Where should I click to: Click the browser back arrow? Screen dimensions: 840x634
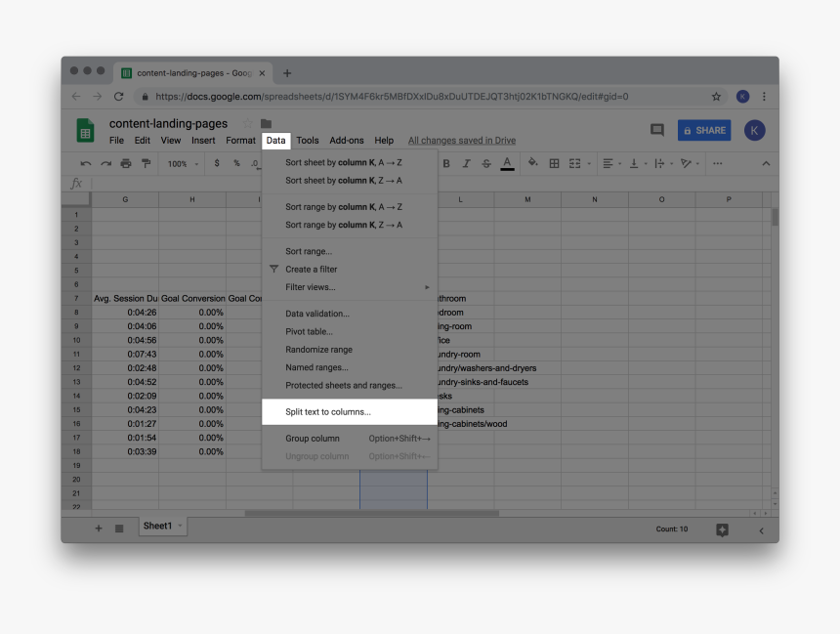click(x=76, y=97)
